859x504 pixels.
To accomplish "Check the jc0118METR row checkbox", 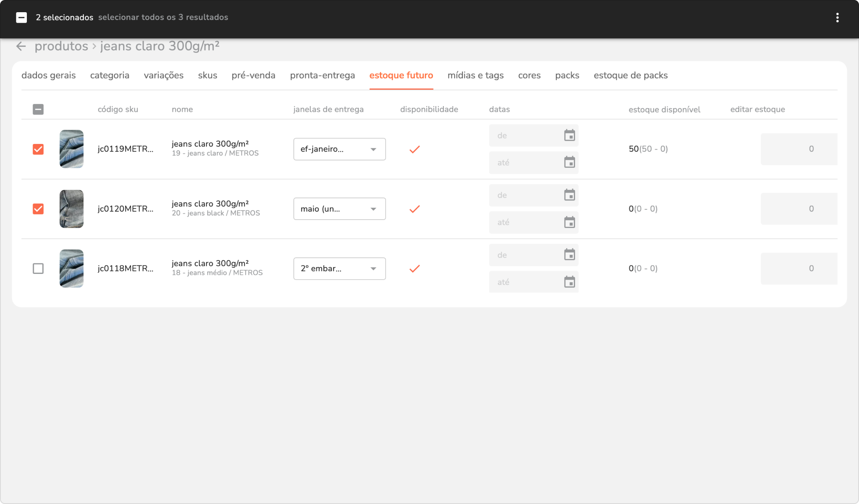I will [x=38, y=269].
